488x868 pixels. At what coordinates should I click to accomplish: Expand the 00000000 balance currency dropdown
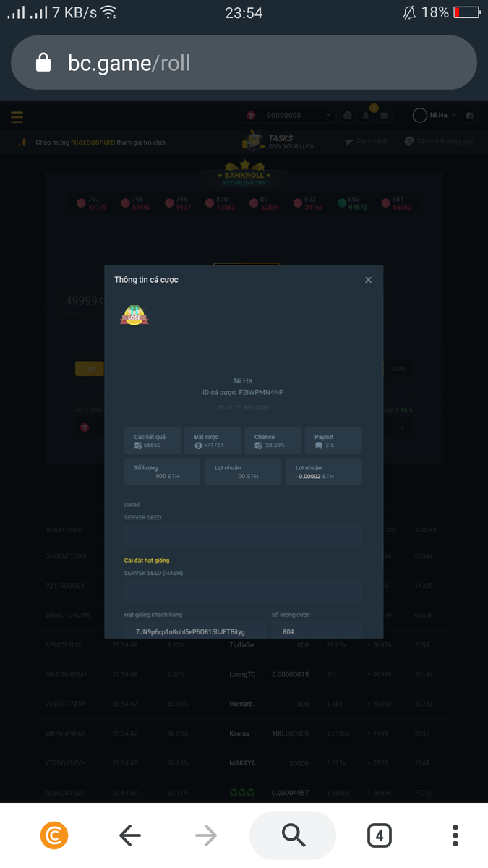point(328,116)
